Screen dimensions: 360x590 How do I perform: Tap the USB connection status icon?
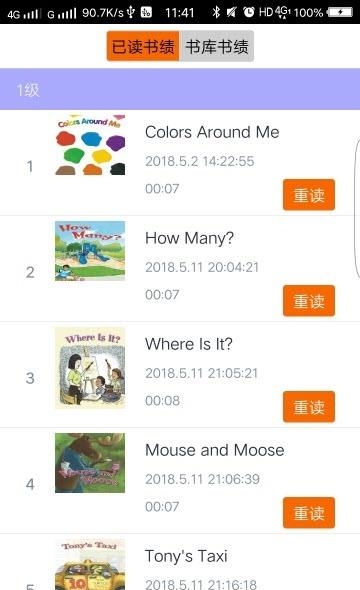point(131,12)
